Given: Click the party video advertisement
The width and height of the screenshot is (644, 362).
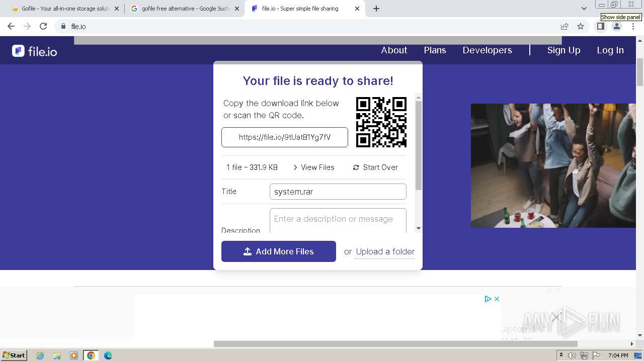Looking at the screenshot, I should (x=553, y=165).
